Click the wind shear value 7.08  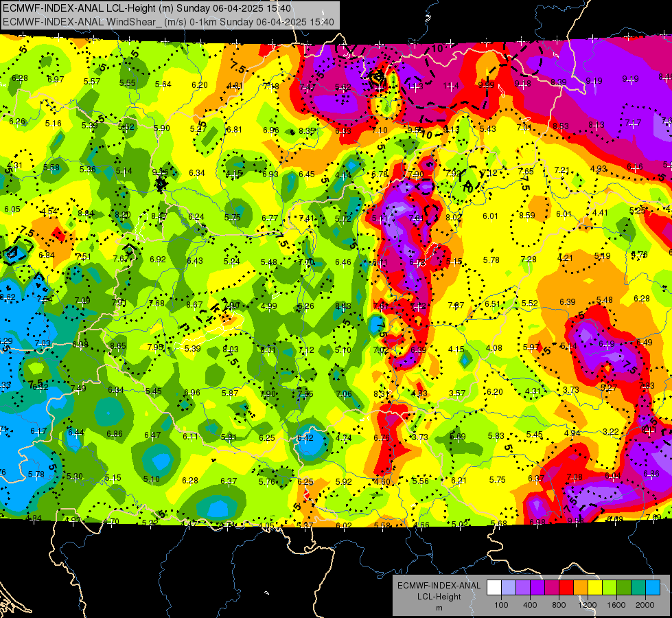pos(575,477)
